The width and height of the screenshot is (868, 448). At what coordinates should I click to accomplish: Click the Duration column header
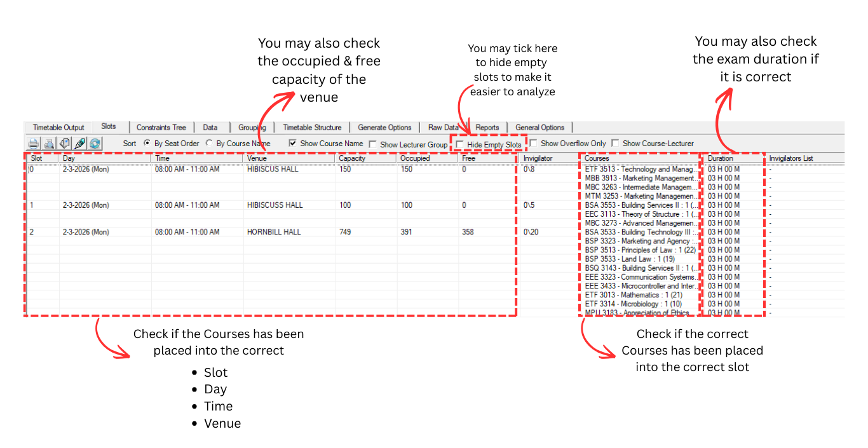point(735,158)
